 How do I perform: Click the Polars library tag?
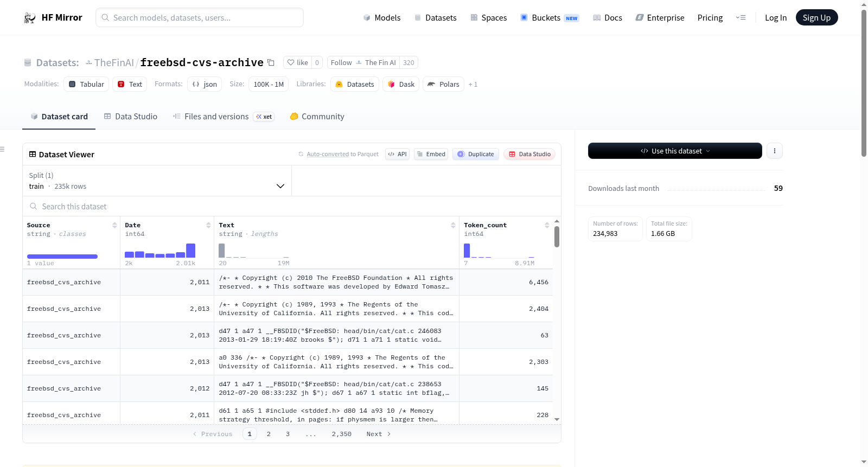pyautogui.click(x=443, y=84)
